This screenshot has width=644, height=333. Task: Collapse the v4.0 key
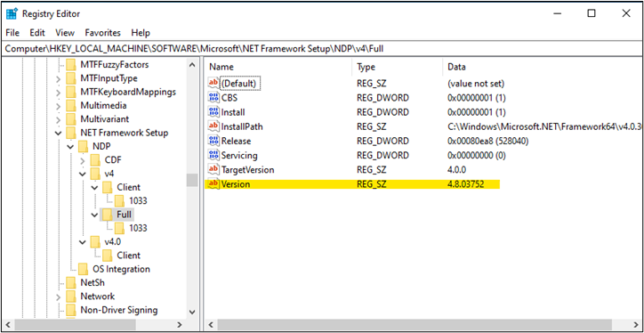[x=83, y=241]
